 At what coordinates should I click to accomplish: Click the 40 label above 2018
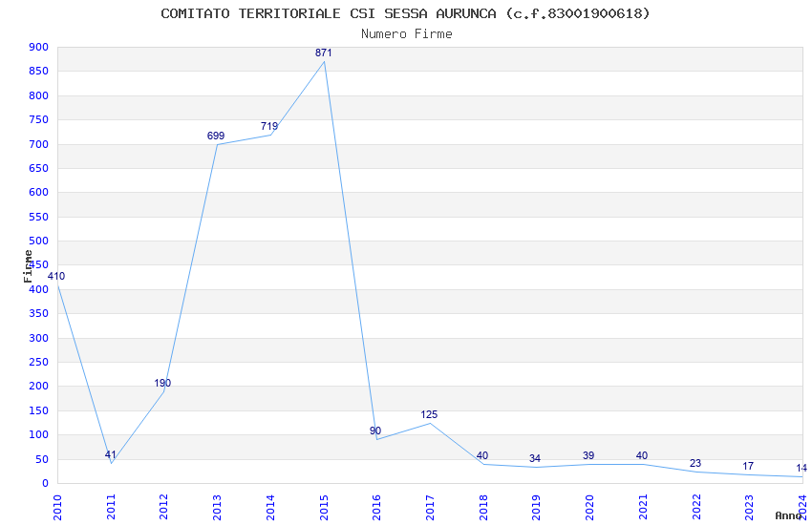coord(482,455)
